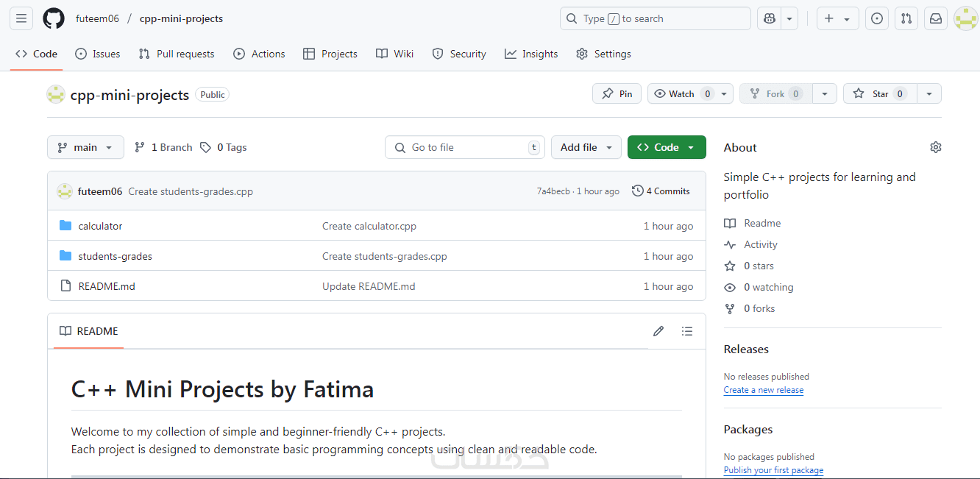
Task: Open the notifications inbox icon
Action: coord(936,18)
